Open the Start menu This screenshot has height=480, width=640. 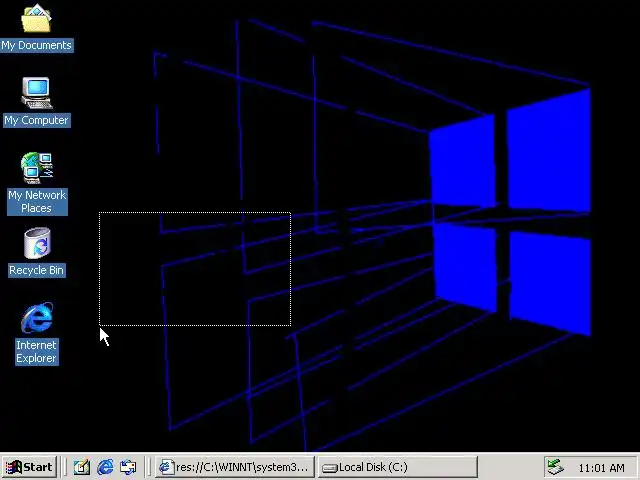(29, 467)
